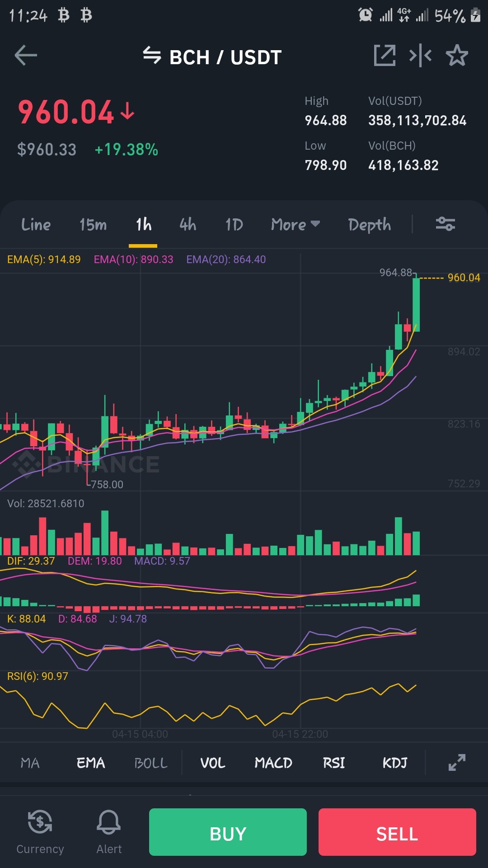Toggle the MA indicator
The image size is (488, 868).
pos(30,763)
